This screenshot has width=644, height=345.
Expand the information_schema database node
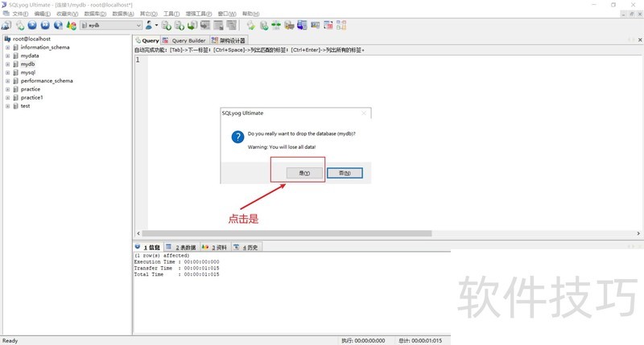pyautogui.click(x=7, y=47)
